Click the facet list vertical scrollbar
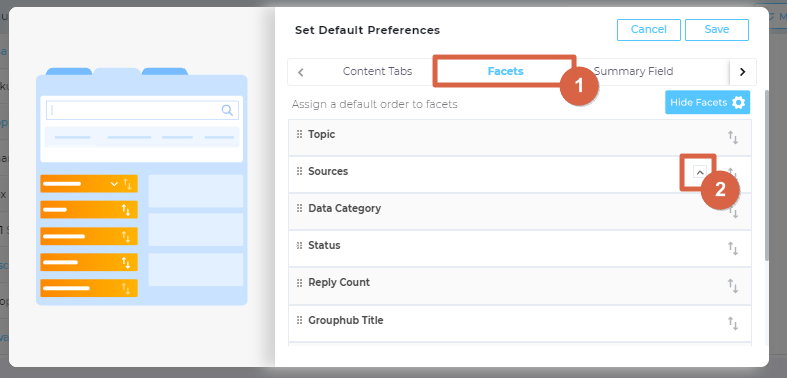 pyautogui.click(x=766, y=176)
